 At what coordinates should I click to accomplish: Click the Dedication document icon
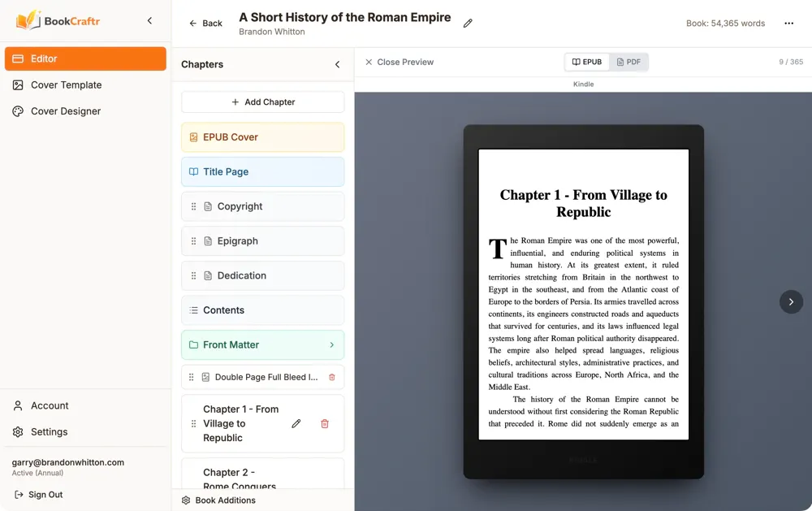[208, 275]
